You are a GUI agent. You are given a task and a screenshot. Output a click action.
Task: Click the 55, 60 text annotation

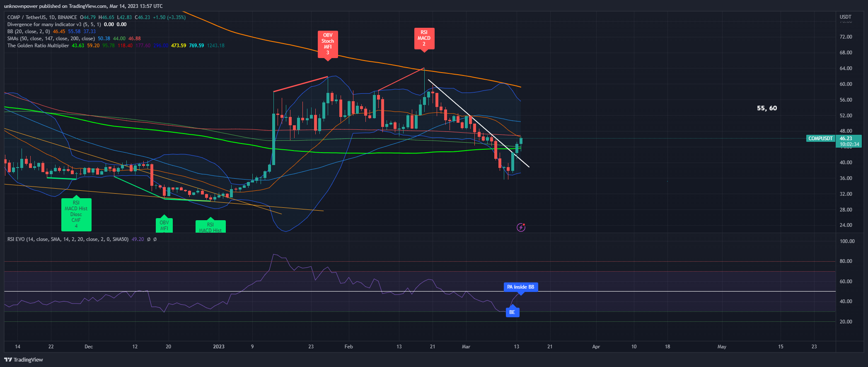click(767, 108)
